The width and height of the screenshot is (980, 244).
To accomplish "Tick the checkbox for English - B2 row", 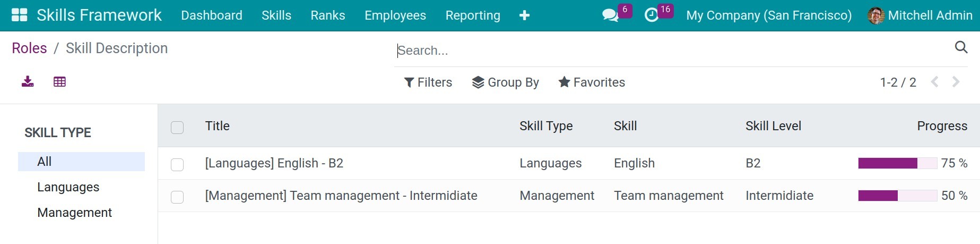I will (177, 165).
